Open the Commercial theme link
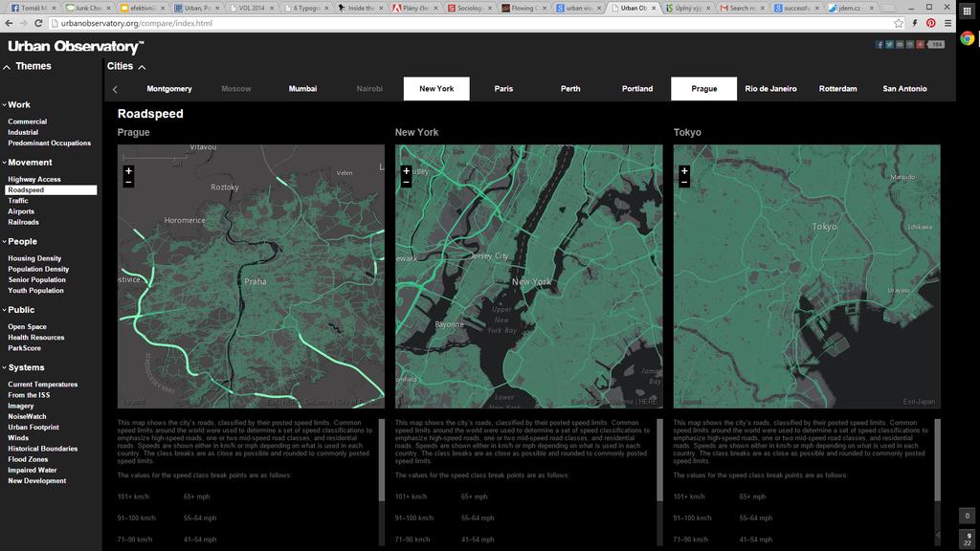This screenshot has height=551, width=980. (28, 121)
